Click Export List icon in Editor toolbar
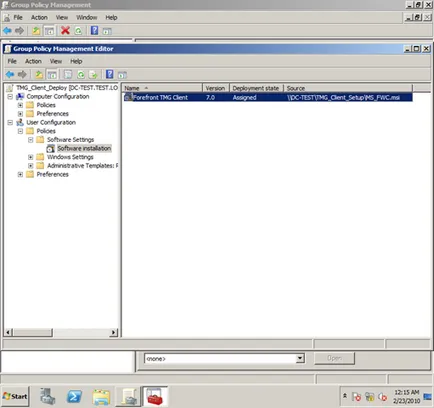Image resolution: width=434 pixels, height=408 pixels. 93,74
